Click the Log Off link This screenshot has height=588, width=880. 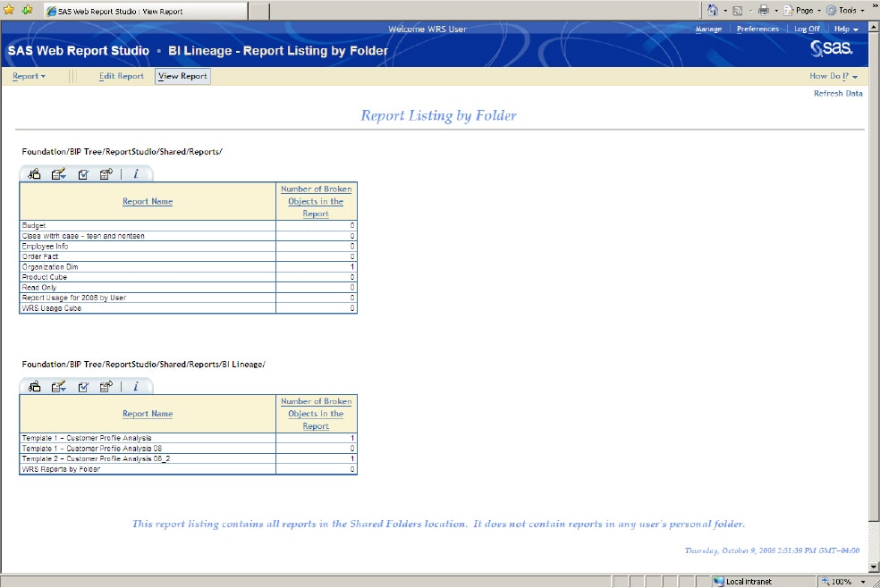(807, 29)
